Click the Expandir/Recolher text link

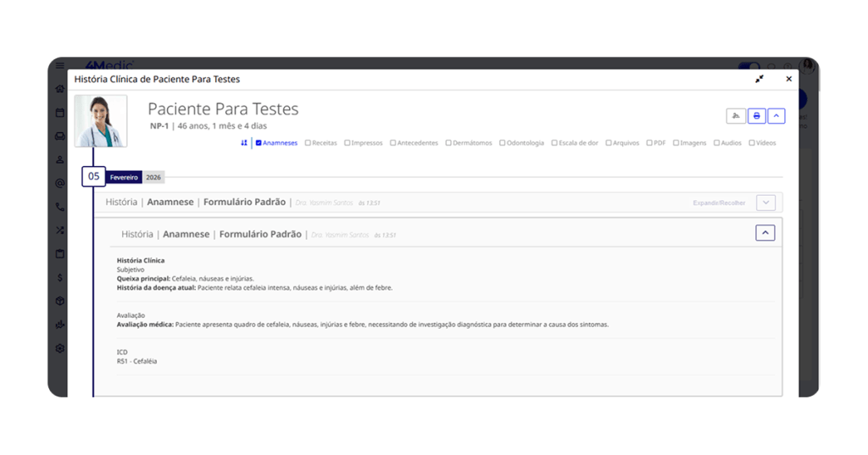(719, 203)
